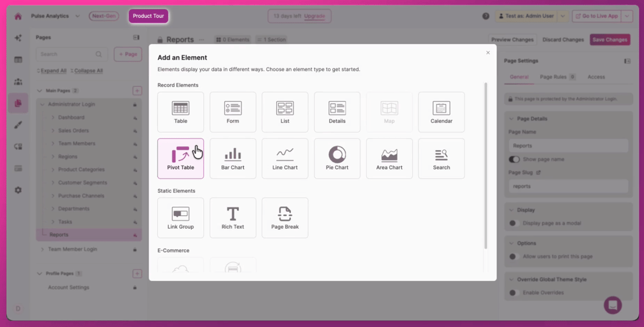The height and width of the screenshot is (327, 644).
Task: Switch to the Access tab
Action: click(596, 77)
